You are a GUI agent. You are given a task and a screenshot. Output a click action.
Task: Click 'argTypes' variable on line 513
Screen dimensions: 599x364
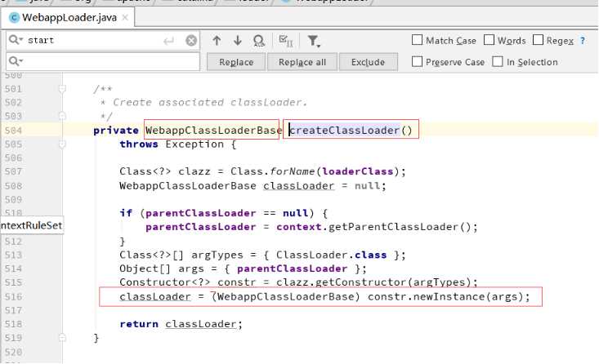pos(217,255)
